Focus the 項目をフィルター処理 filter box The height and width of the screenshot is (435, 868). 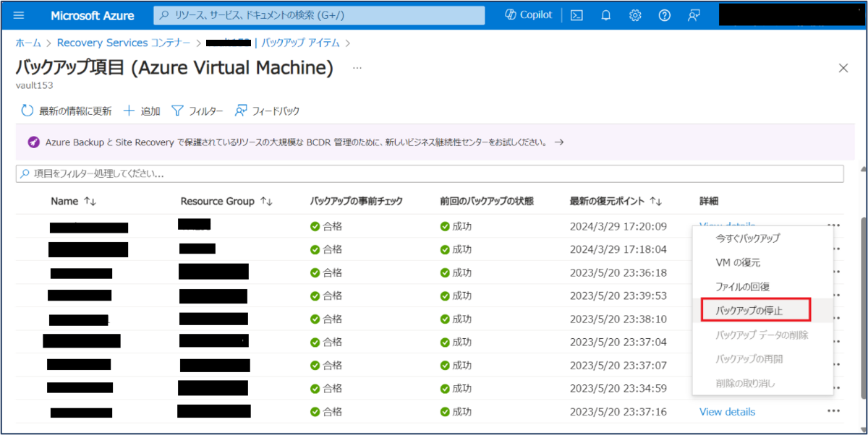430,173
